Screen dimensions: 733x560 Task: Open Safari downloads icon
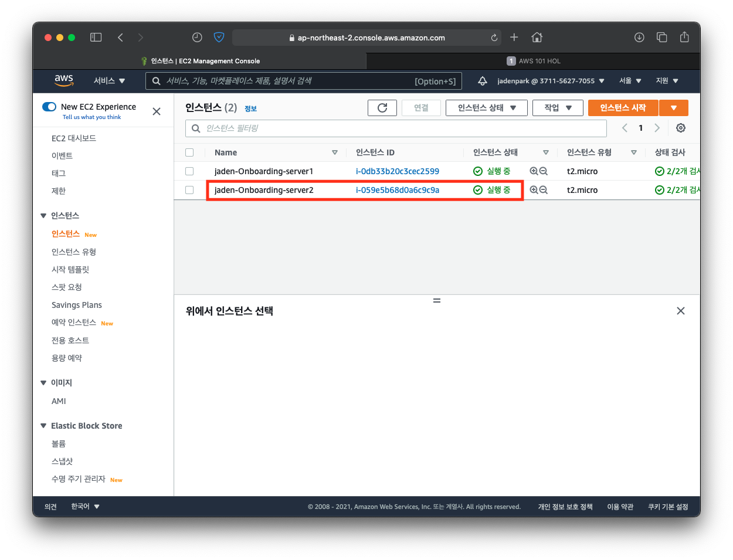[639, 38]
